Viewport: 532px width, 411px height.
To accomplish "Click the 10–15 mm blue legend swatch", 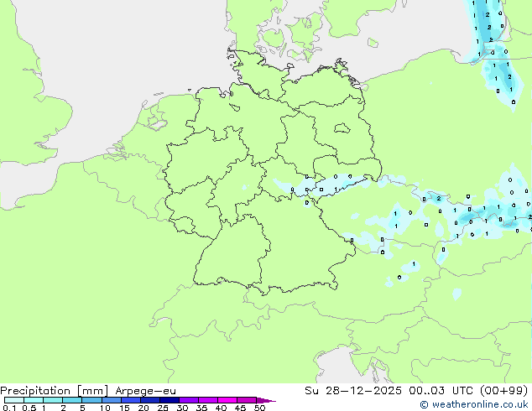I will [112, 400].
